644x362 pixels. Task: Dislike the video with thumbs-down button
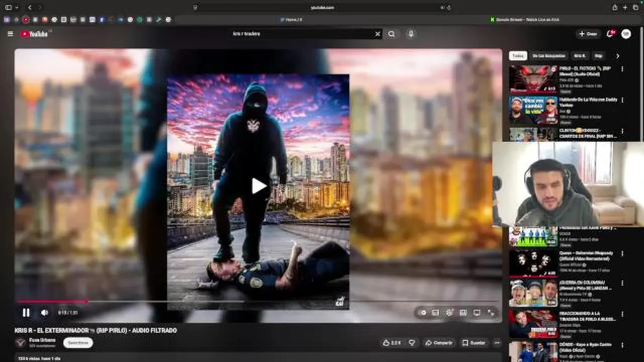[412, 342]
